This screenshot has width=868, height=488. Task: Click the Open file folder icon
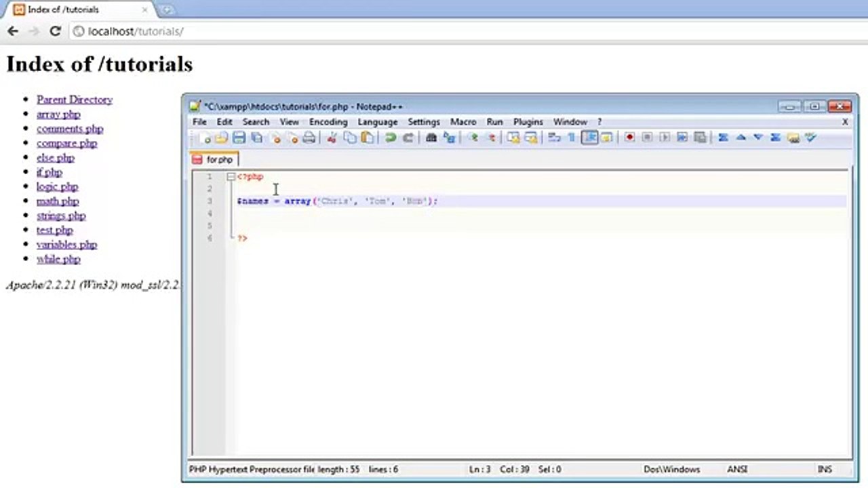tap(221, 138)
